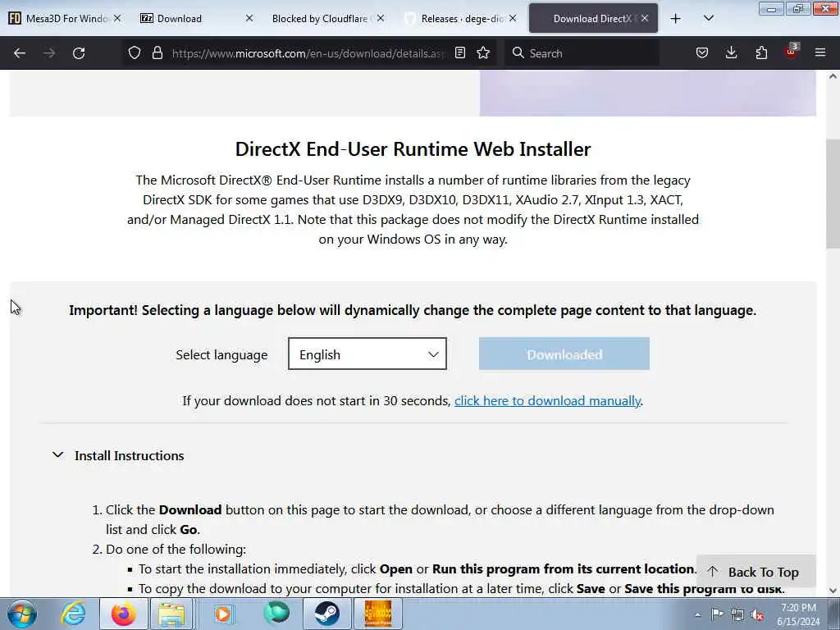This screenshot has height=630, width=840.
Task: Open Firefox downloads panel
Action: [x=731, y=53]
